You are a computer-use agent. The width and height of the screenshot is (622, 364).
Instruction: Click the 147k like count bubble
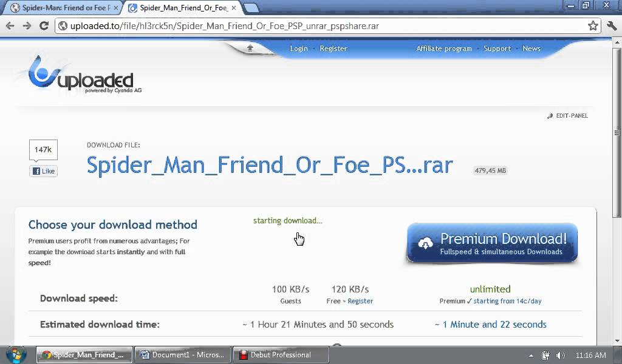pyautogui.click(x=43, y=150)
